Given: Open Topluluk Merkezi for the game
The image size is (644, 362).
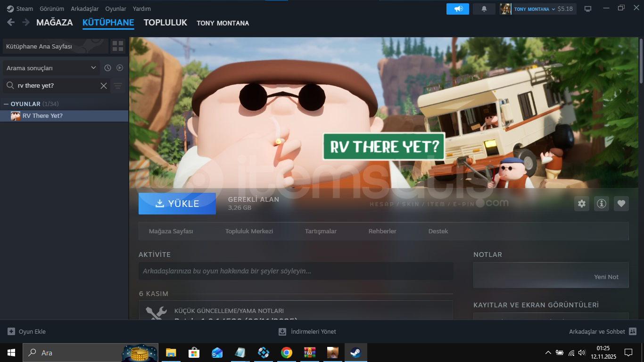Looking at the screenshot, I should pyautogui.click(x=249, y=231).
